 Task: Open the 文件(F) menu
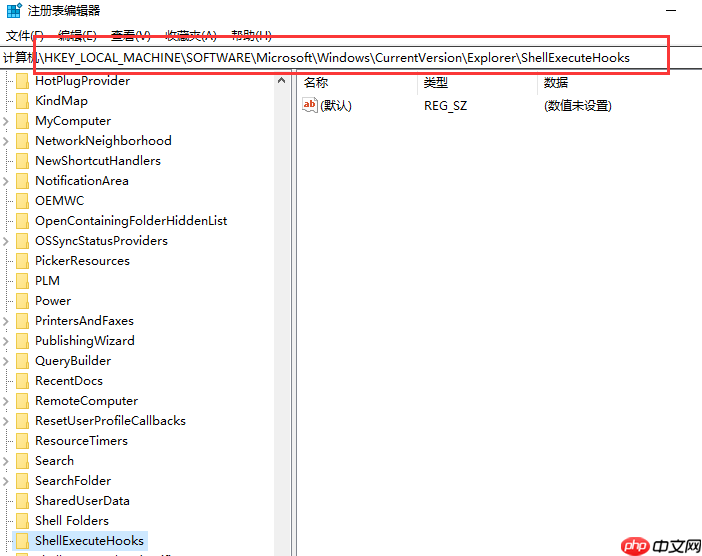click(25, 35)
